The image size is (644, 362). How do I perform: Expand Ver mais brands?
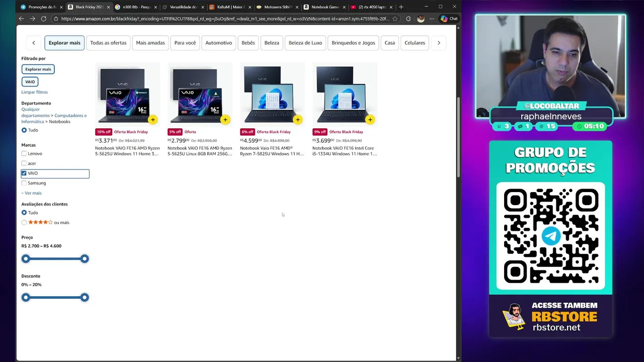coord(32,193)
